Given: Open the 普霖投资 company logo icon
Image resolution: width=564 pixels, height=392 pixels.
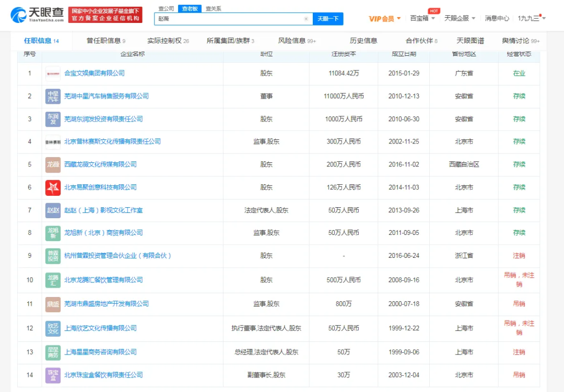Looking at the screenshot, I should (53, 256).
